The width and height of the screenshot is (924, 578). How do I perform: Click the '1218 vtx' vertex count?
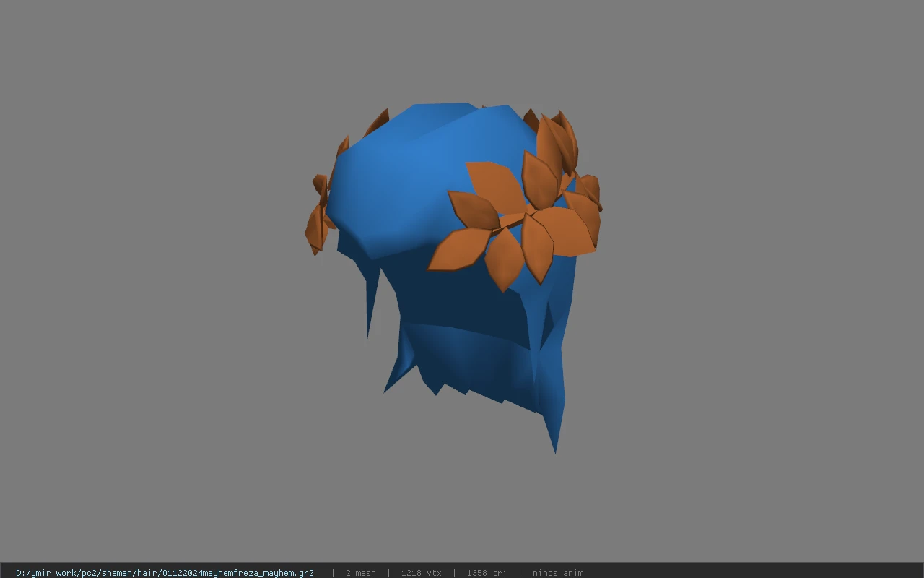[x=422, y=573]
